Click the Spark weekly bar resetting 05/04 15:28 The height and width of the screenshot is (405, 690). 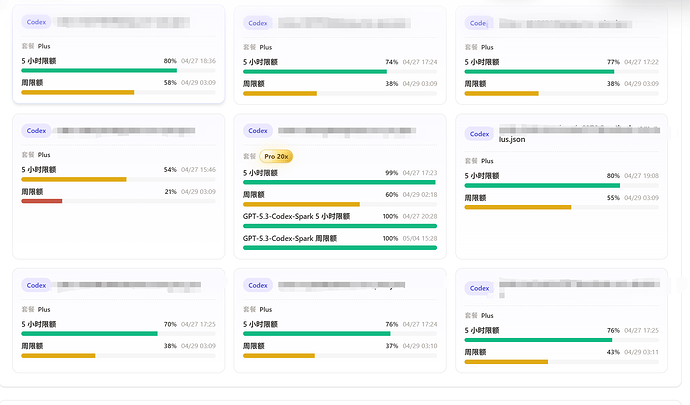(x=340, y=248)
